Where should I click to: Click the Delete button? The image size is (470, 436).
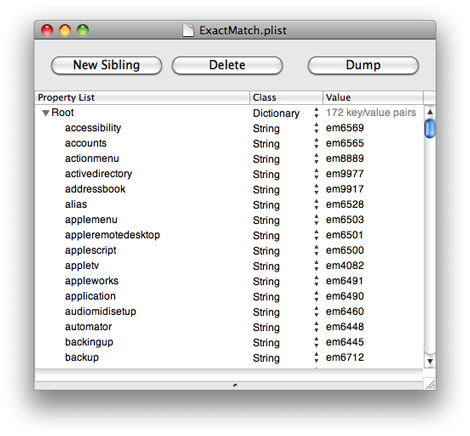pyautogui.click(x=227, y=65)
